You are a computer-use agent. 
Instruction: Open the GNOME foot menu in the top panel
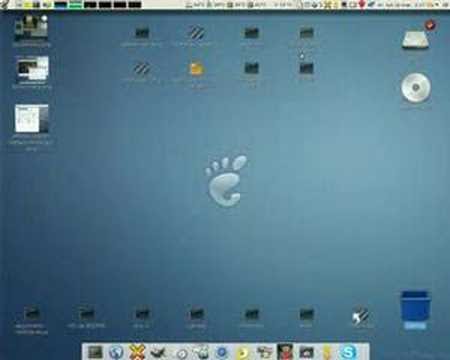pyautogui.click(x=5, y=4)
